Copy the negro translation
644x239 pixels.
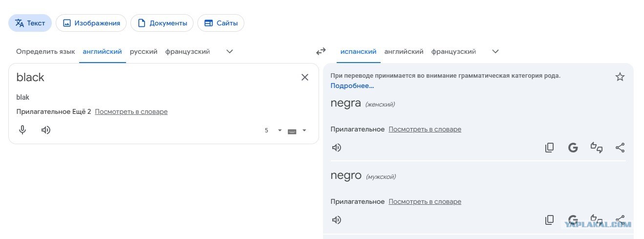(549, 220)
